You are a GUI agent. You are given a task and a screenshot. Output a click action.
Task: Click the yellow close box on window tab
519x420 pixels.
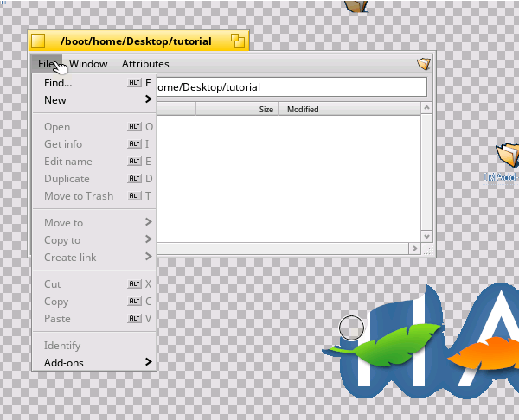pyautogui.click(x=37, y=41)
